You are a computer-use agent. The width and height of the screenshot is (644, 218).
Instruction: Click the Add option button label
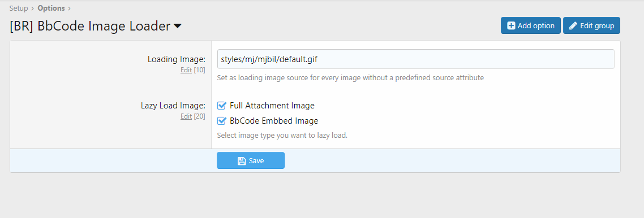pos(536,26)
